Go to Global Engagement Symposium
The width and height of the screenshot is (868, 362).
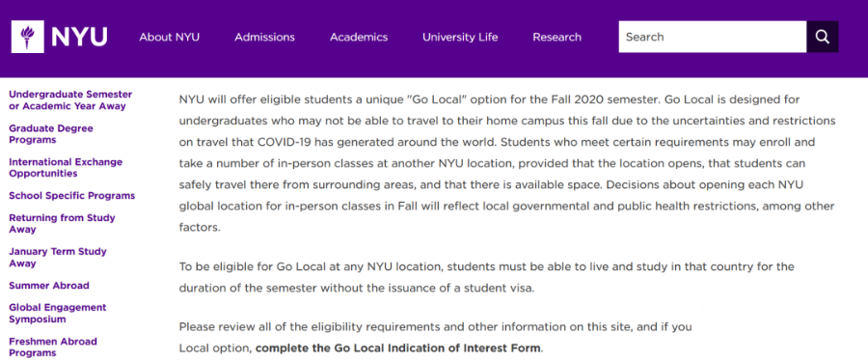click(x=58, y=313)
